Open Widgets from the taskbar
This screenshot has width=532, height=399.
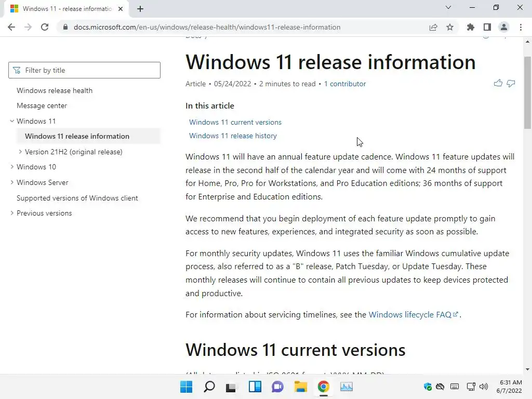255,387
